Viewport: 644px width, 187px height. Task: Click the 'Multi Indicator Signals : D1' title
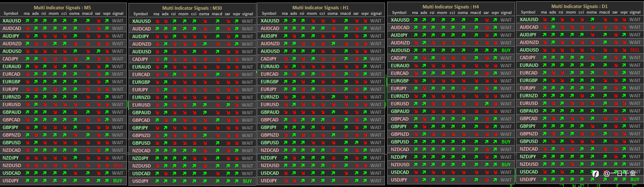click(x=580, y=6)
